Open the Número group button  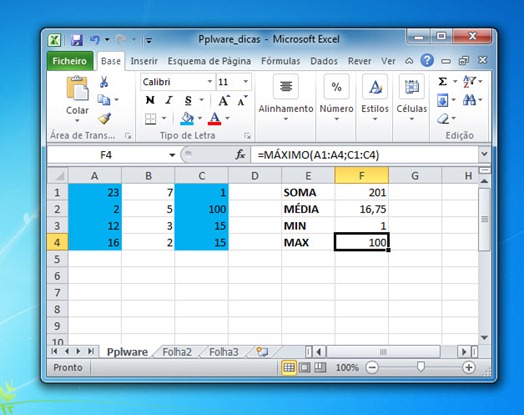tap(337, 99)
